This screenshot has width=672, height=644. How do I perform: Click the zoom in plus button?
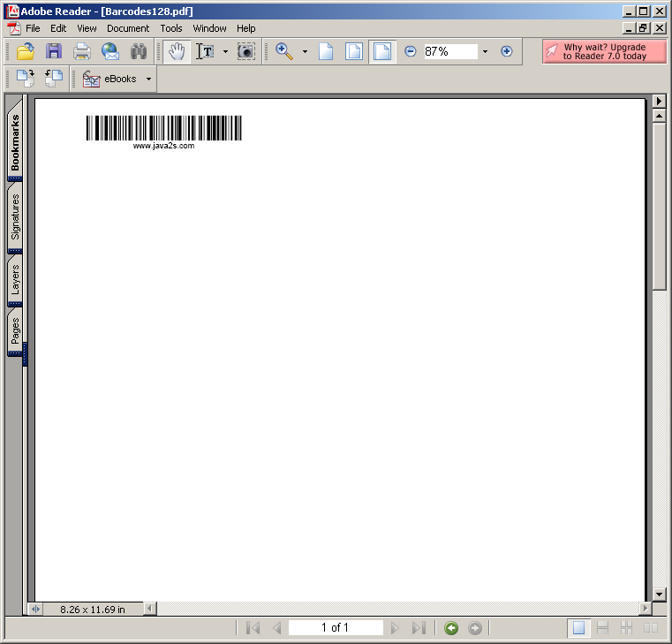click(x=506, y=51)
